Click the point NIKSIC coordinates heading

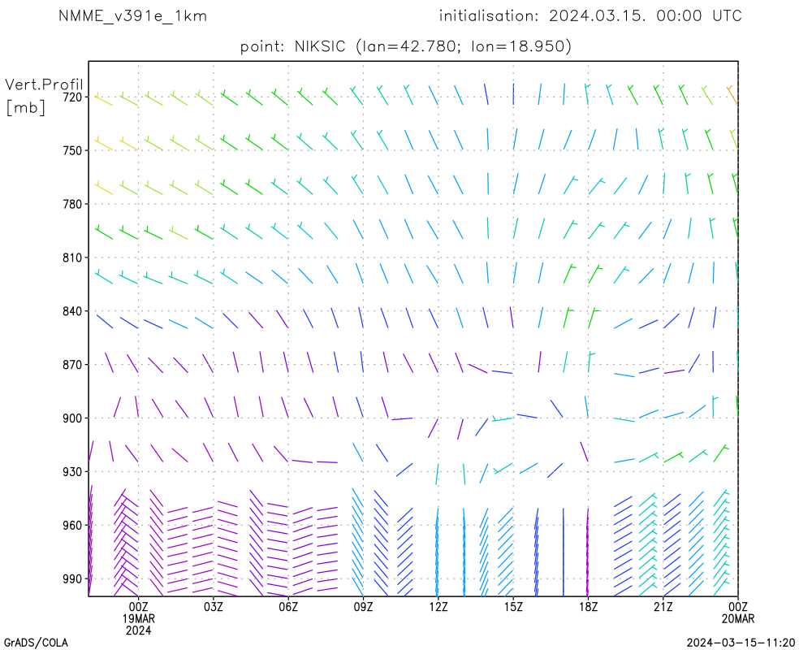pyautogui.click(x=405, y=46)
